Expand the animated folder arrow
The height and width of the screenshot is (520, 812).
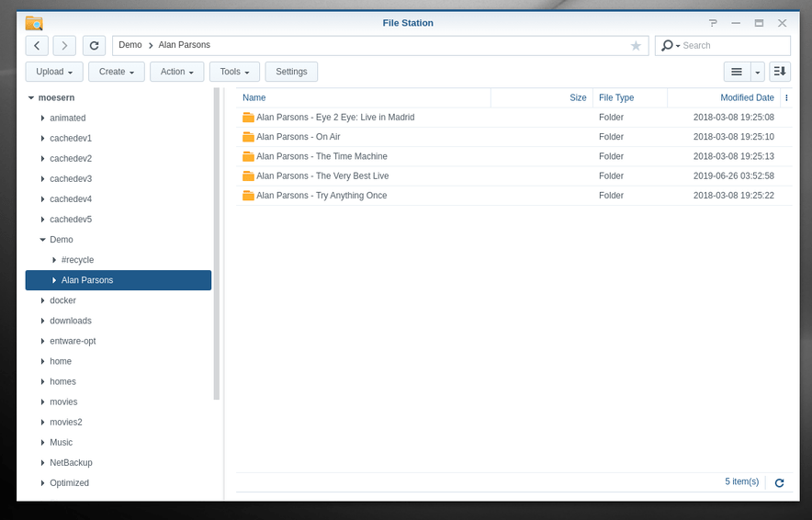pos(42,119)
